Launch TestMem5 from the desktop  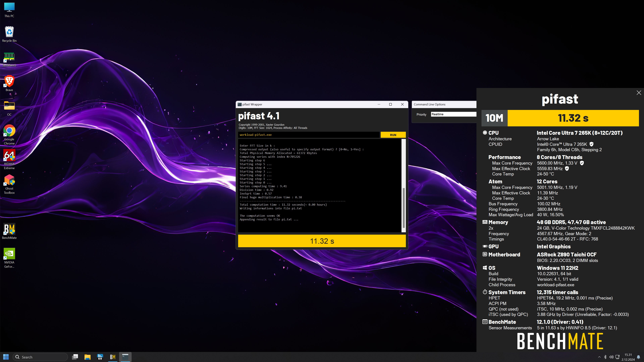point(9,59)
